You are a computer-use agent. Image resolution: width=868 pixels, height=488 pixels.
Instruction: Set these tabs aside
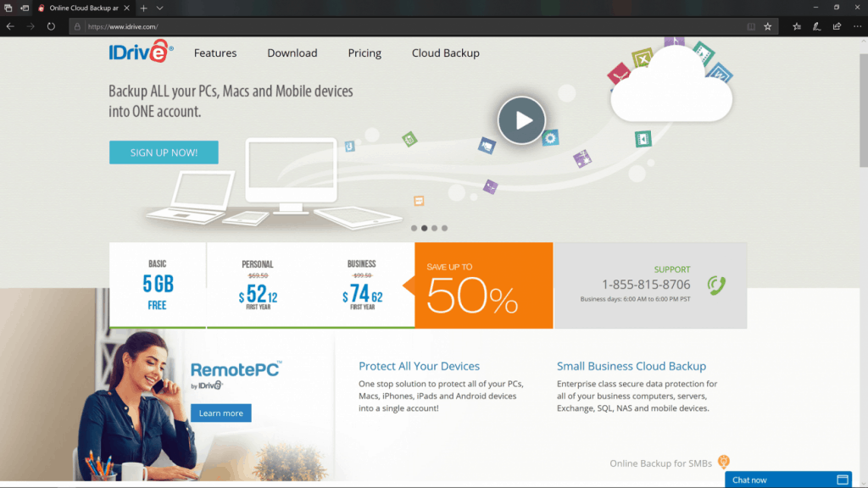click(25, 8)
